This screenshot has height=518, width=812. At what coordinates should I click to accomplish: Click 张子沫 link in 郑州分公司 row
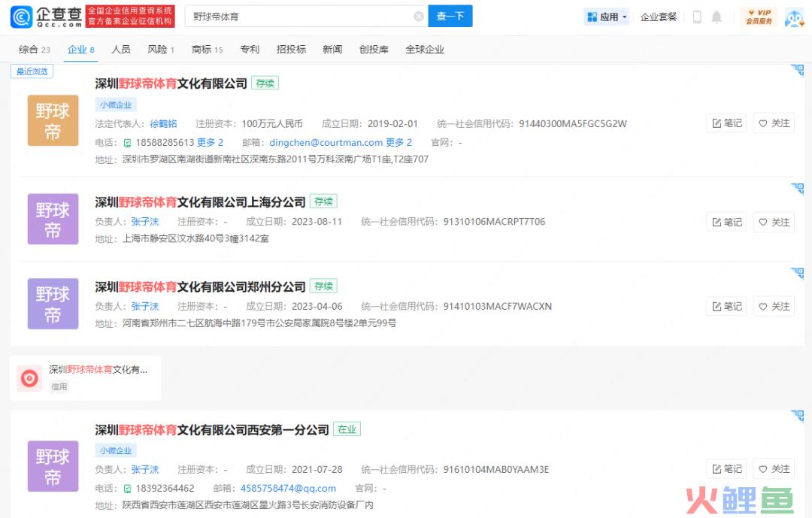pyautogui.click(x=145, y=307)
